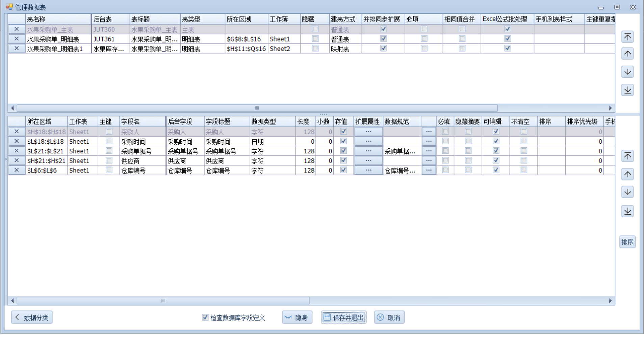644x339 pixels.
Task: Delete the 采购时间 field row with X
Action: pyautogui.click(x=16, y=141)
